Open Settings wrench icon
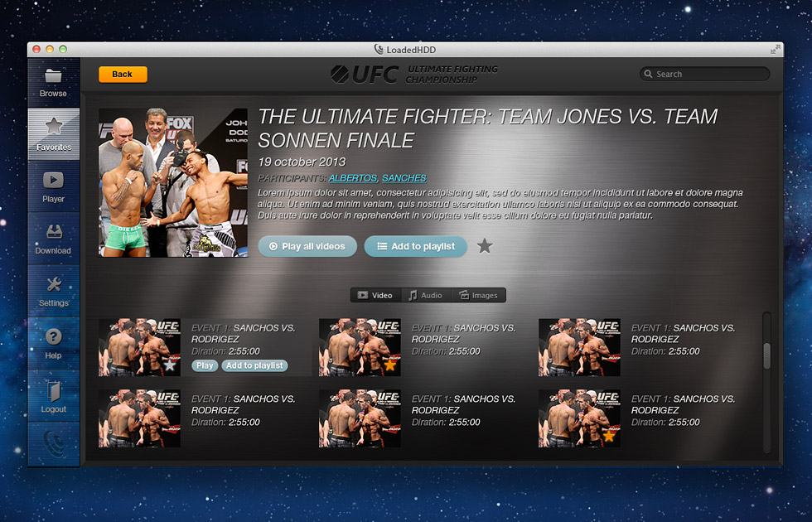The image size is (812, 522). click(x=54, y=283)
